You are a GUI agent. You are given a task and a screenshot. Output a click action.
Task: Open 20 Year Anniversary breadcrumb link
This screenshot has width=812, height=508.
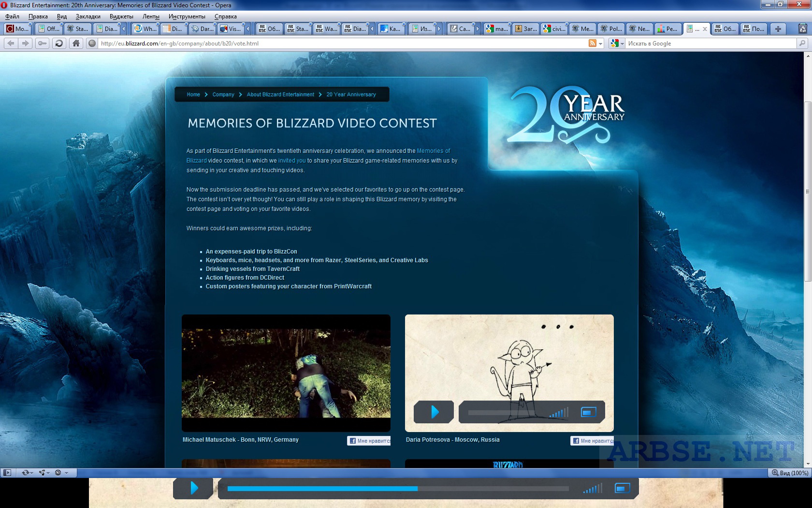[x=351, y=94]
